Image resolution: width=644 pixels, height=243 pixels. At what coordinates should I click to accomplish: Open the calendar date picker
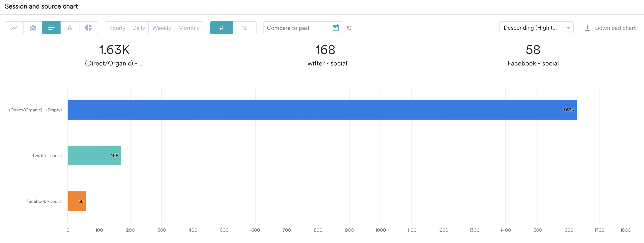(336, 28)
